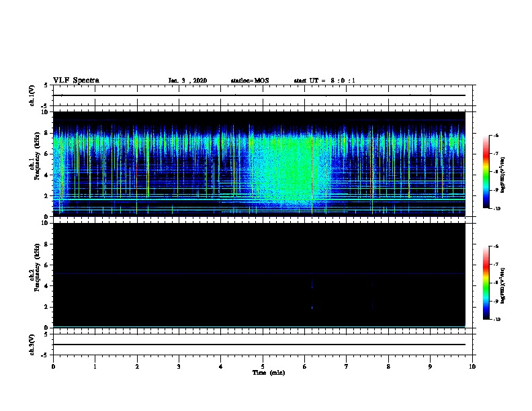The image size is (532, 411).
Task: Click time axis tick label '9'
Action: coord(430,367)
